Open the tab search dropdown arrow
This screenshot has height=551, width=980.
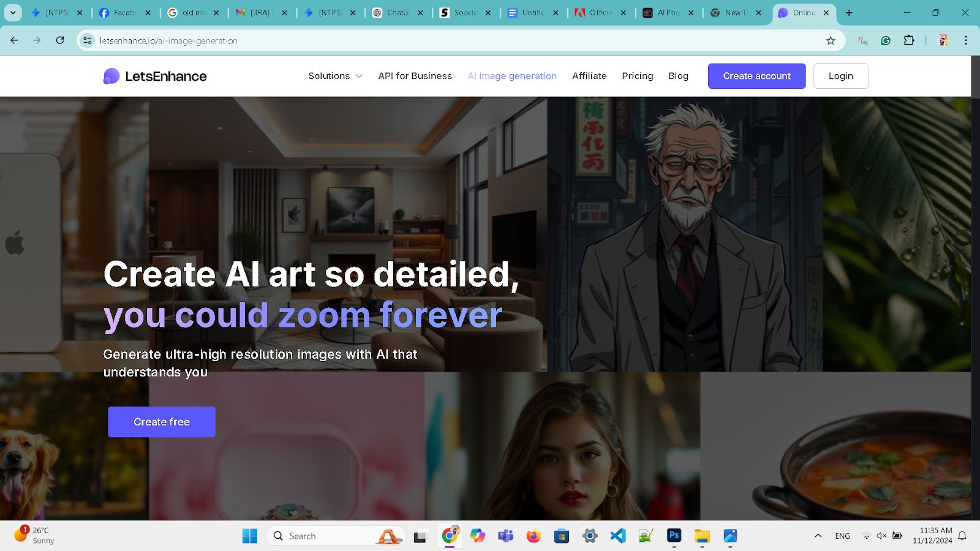13,12
